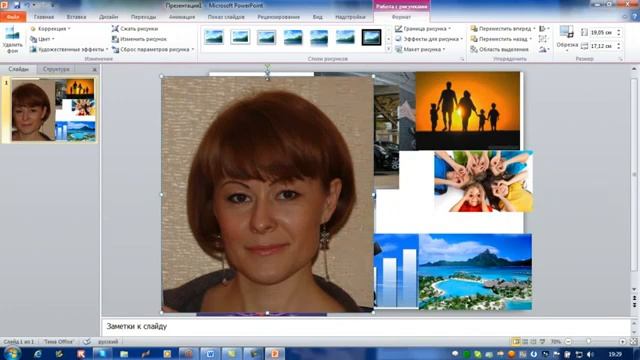
Task: Switch to the Показ слайдов ribbon tab
Action: coord(226,17)
